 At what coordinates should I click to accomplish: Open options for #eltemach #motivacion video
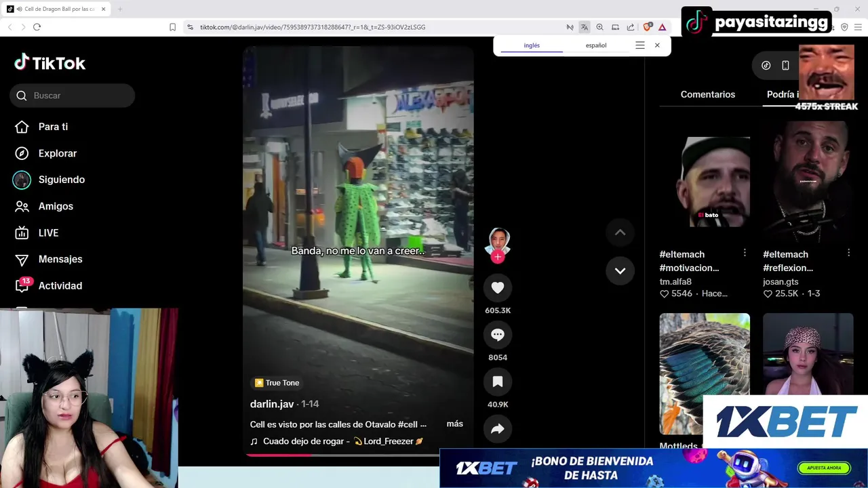coord(745,253)
